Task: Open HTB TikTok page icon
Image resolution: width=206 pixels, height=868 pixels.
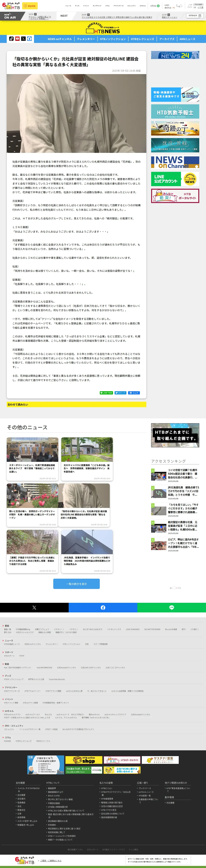Action: point(11,39)
